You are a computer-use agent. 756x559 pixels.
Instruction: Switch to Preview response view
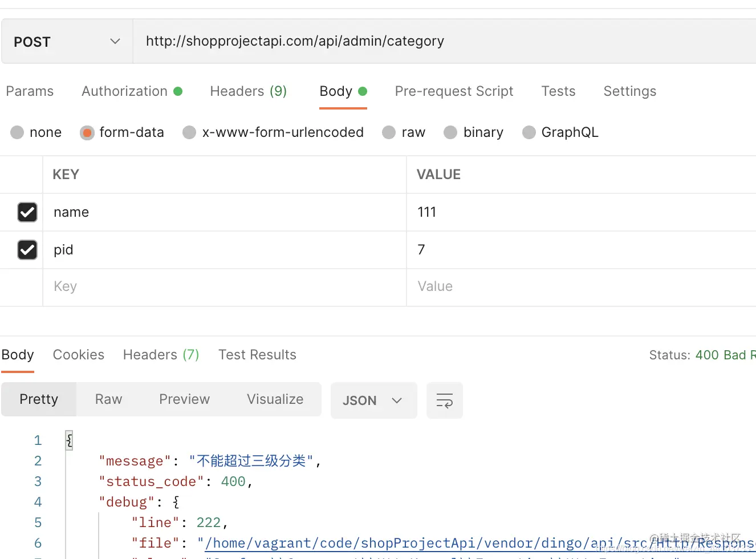pyautogui.click(x=185, y=399)
